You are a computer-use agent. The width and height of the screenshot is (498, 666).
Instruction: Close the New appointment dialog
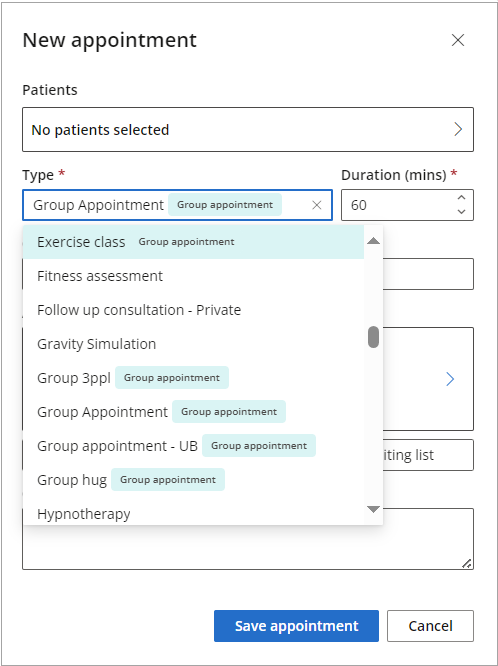pos(458,40)
